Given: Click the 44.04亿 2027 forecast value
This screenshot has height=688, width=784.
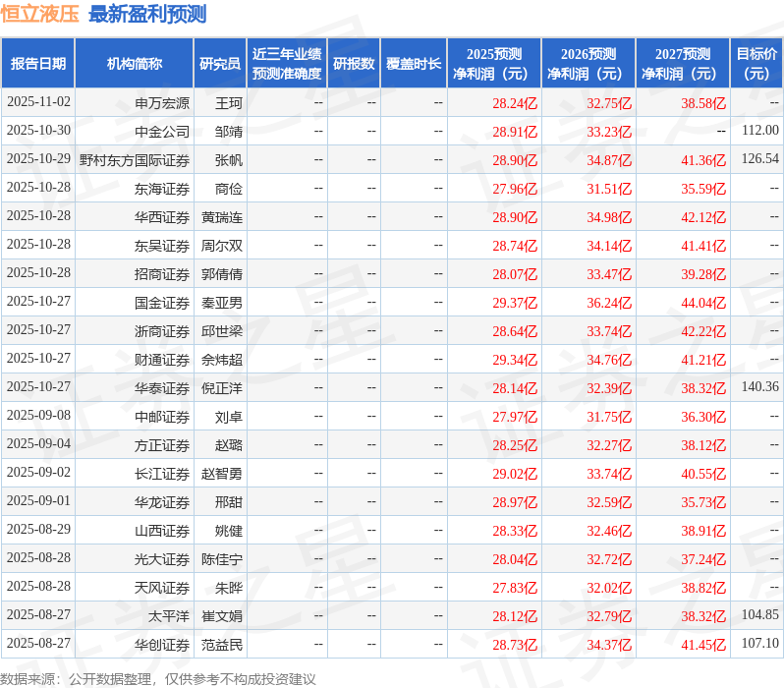Looking at the screenshot, I should click(703, 304).
